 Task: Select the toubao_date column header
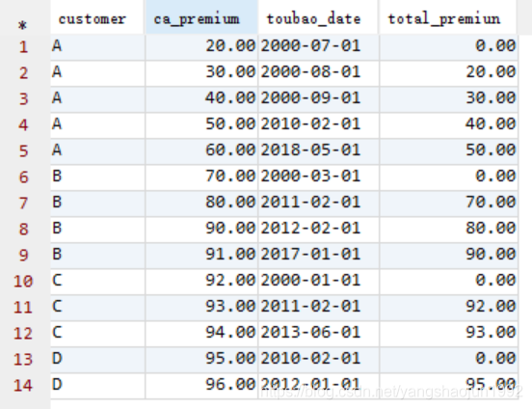coord(318,17)
